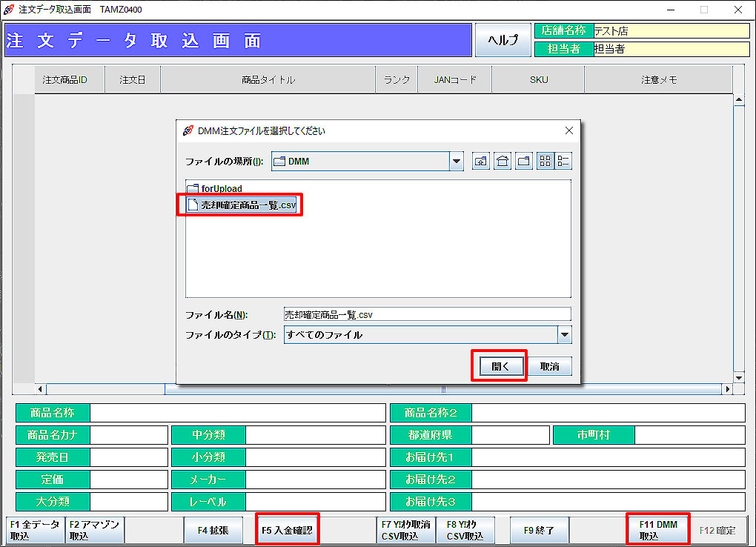Viewport: 756px width, 547px height.
Task: Create a new folder via dialog icon
Action: pyautogui.click(x=524, y=161)
